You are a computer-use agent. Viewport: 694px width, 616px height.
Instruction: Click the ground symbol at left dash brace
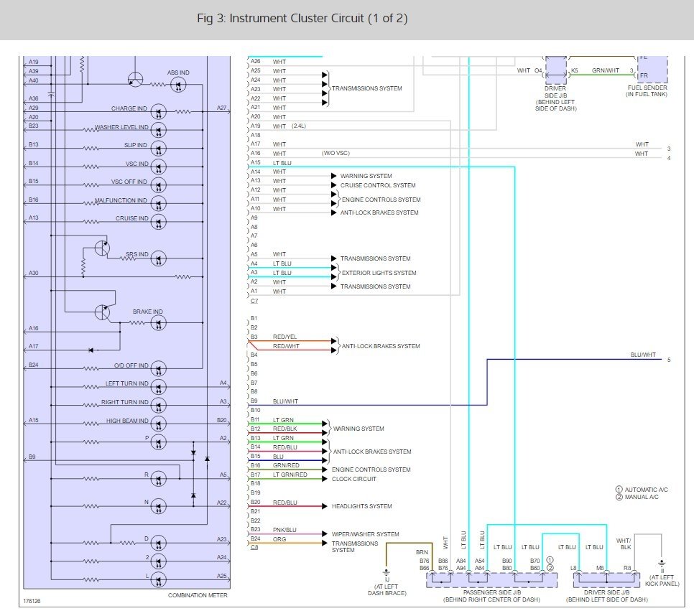387,574
